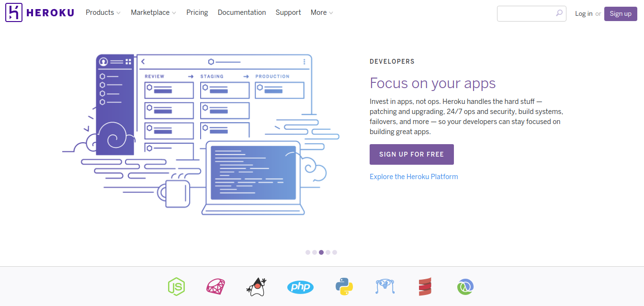Select the second carousel dot
This screenshot has width=644, height=306.
click(315, 252)
